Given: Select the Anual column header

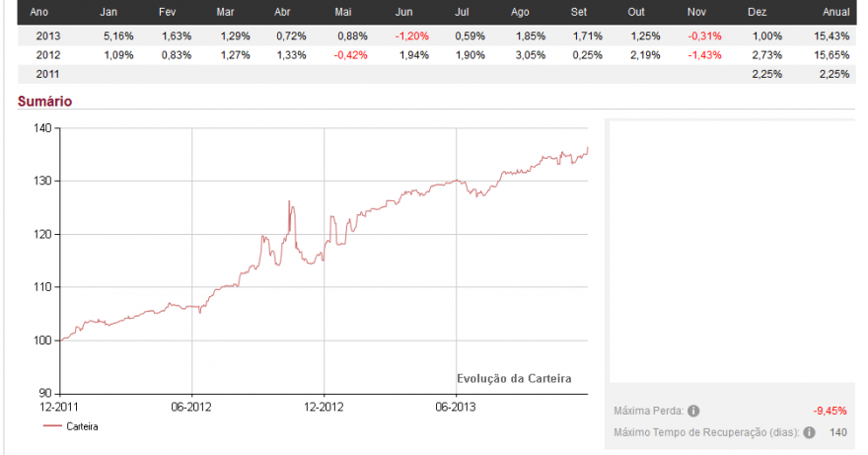Looking at the screenshot, I should (x=835, y=12).
